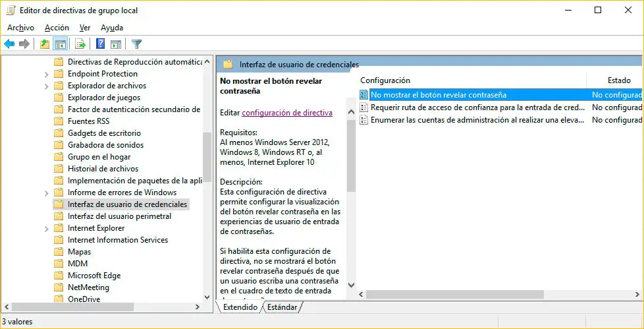This screenshot has height=329, width=644.
Task: Click the folder icon in the Interfaz de usuario header
Action: 228,64
